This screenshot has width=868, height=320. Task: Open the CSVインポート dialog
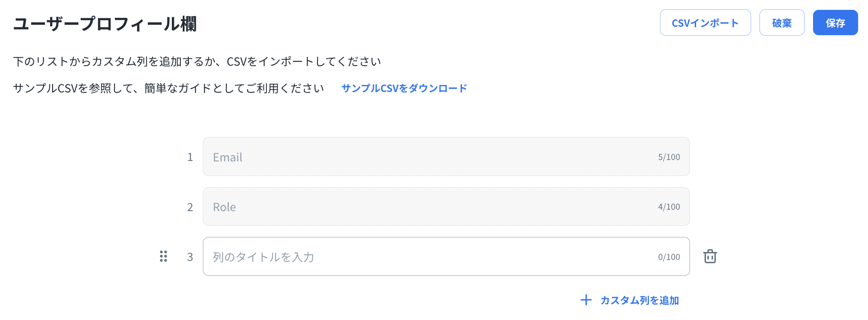coord(705,23)
